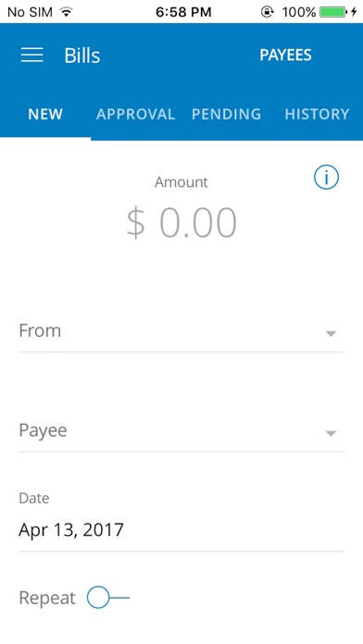Tap the battery indicator icon
The image size is (363, 644).
click(x=333, y=12)
